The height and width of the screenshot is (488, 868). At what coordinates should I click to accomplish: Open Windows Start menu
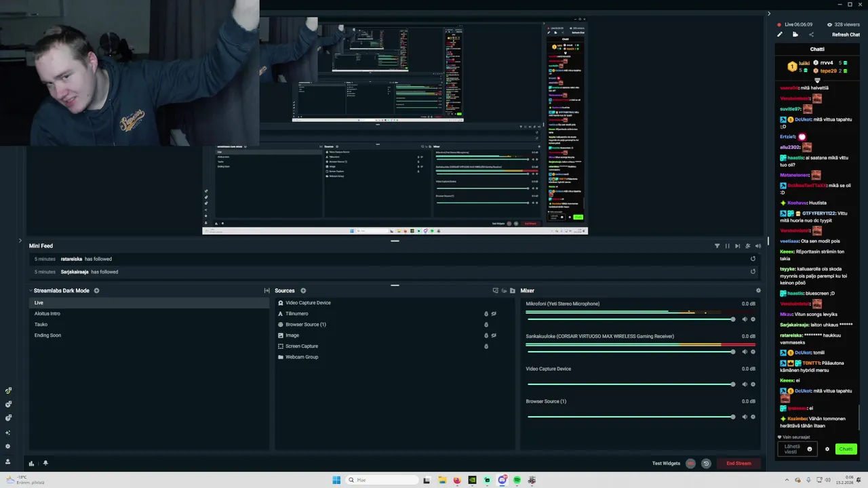336,480
